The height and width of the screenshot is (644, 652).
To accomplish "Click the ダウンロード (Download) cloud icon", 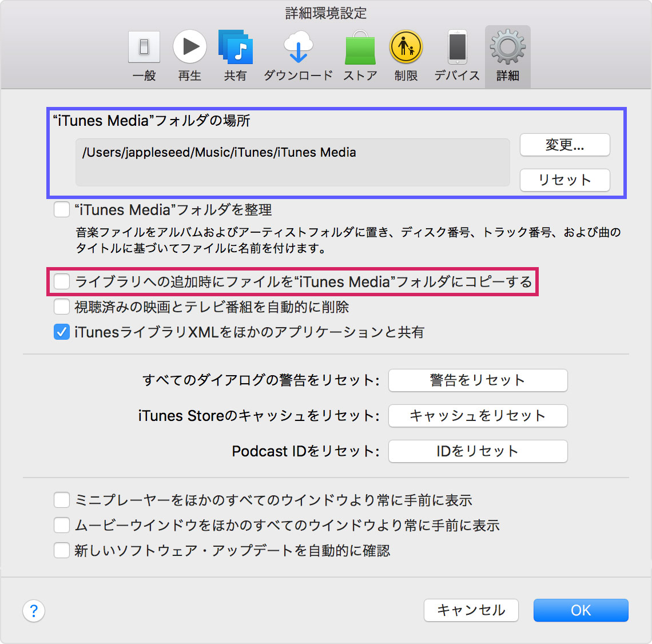I will tap(298, 47).
